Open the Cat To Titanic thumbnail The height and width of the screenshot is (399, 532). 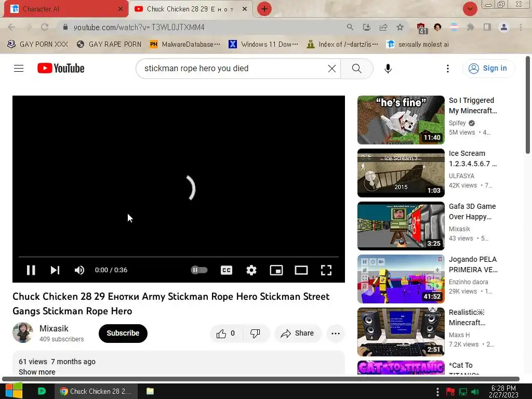(401, 368)
